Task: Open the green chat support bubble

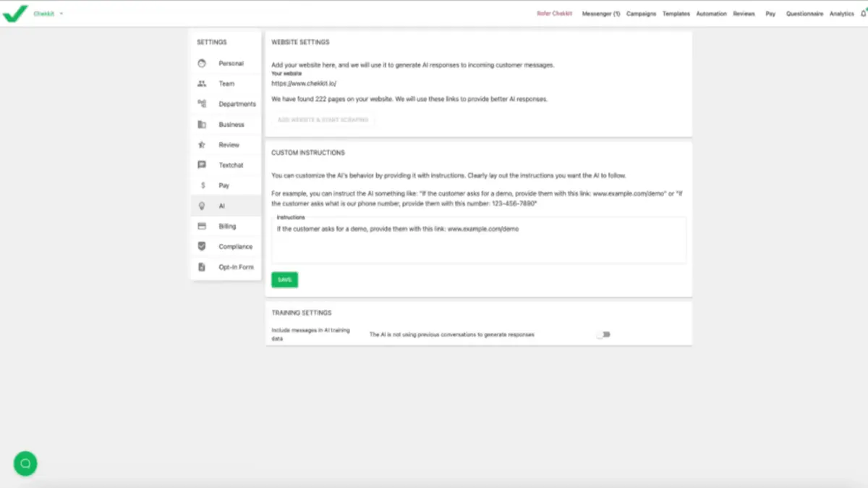Action: 25,463
